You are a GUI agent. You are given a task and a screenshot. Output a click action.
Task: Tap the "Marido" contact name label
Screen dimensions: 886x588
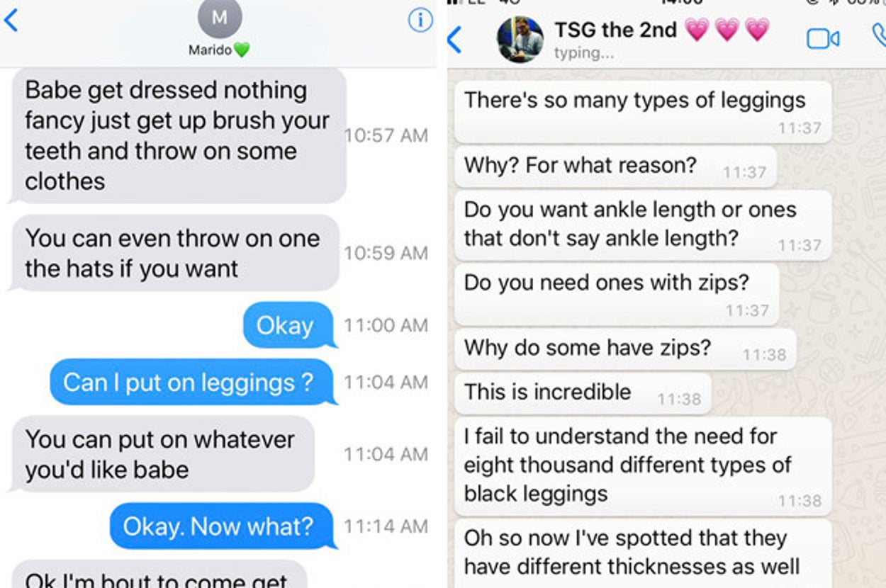209,50
